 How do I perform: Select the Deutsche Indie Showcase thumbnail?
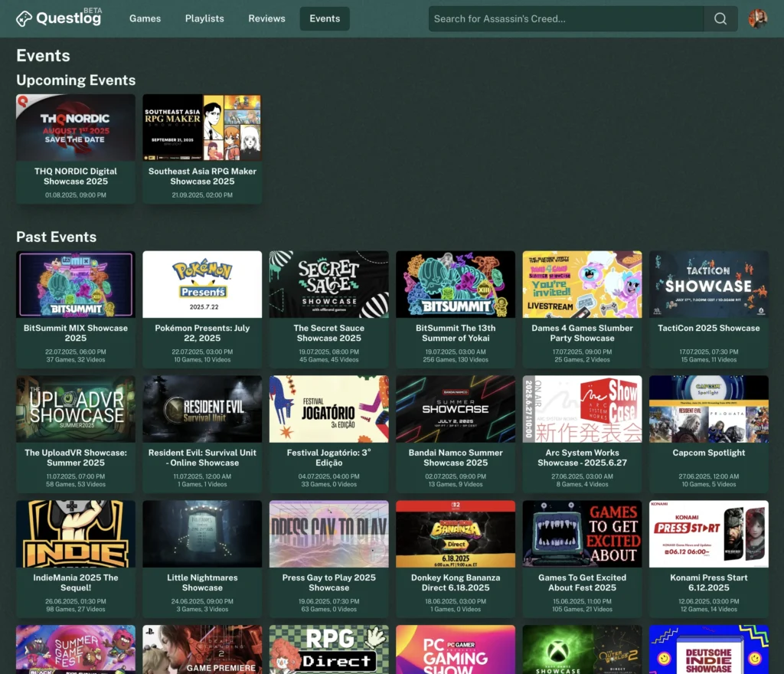(x=708, y=649)
